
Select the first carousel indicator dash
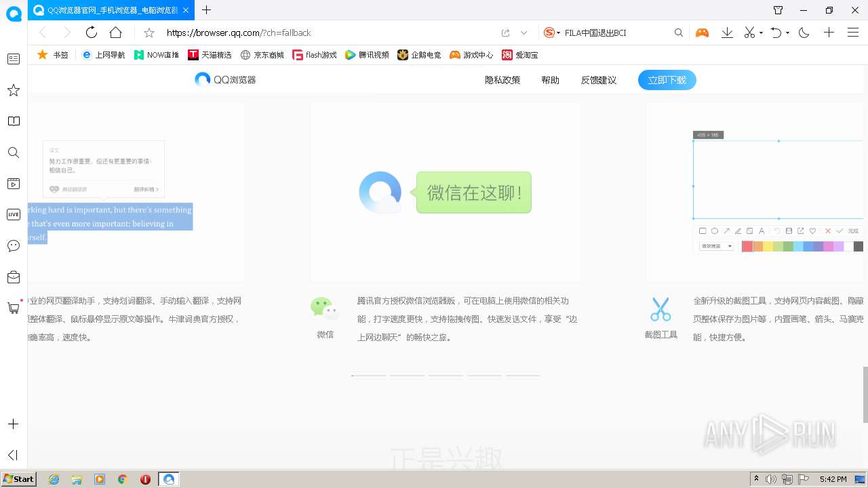click(x=368, y=375)
